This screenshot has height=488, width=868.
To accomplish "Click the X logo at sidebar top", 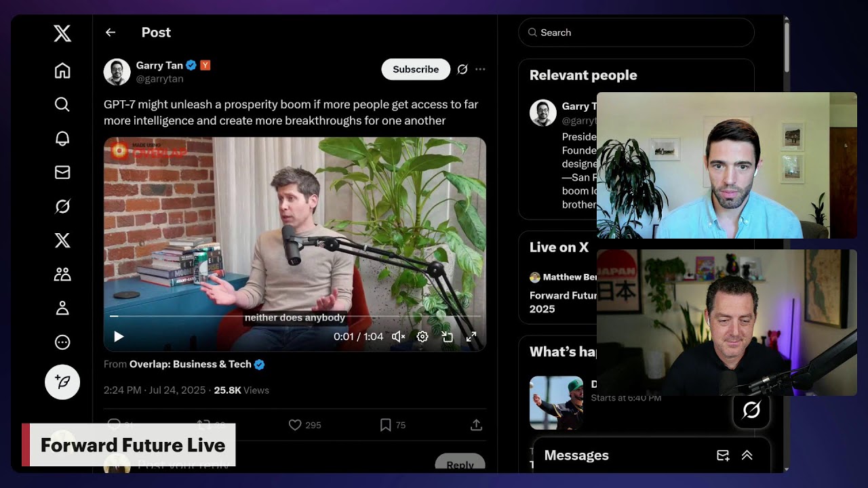I will click(x=62, y=33).
